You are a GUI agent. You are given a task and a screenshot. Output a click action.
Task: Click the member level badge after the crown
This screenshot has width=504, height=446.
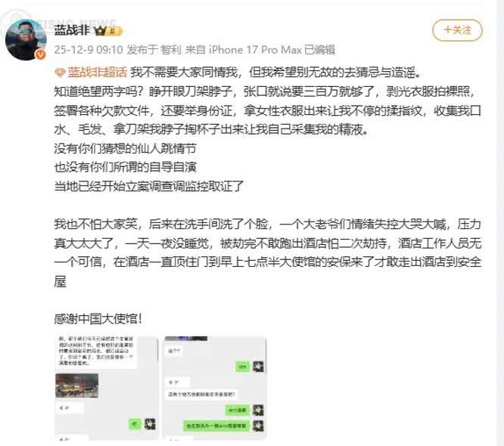pos(114,32)
